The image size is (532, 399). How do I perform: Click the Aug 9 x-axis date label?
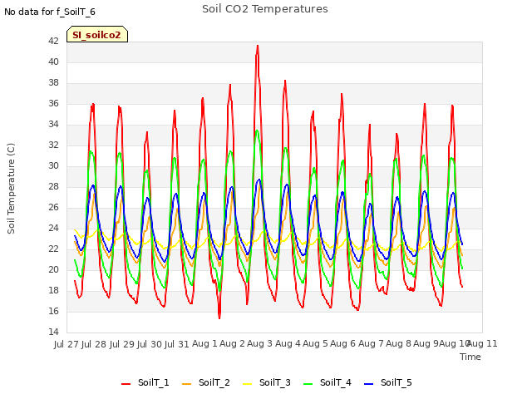(x=426, y=344)
